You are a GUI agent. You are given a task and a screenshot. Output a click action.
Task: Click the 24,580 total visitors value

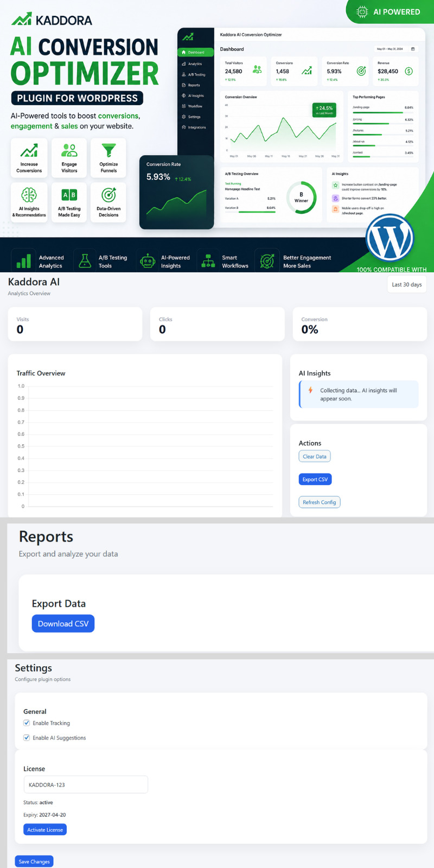click(234, 71)
